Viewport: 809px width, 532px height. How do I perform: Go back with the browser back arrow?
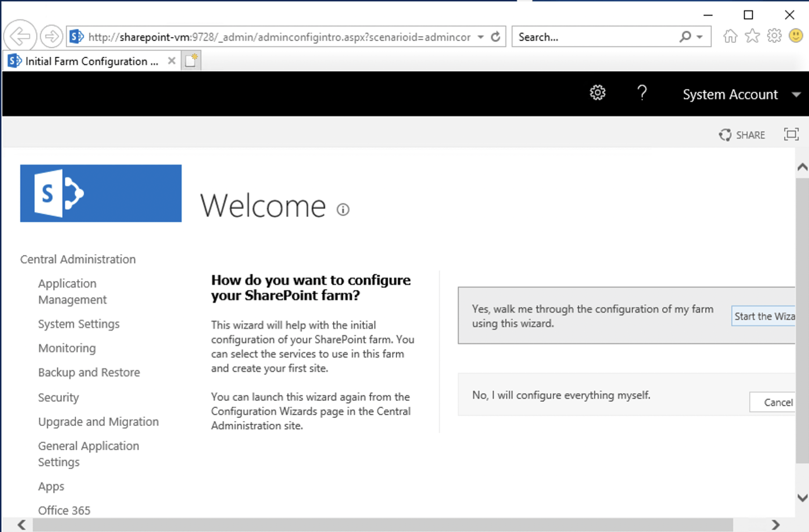click(x=20, y=36)
